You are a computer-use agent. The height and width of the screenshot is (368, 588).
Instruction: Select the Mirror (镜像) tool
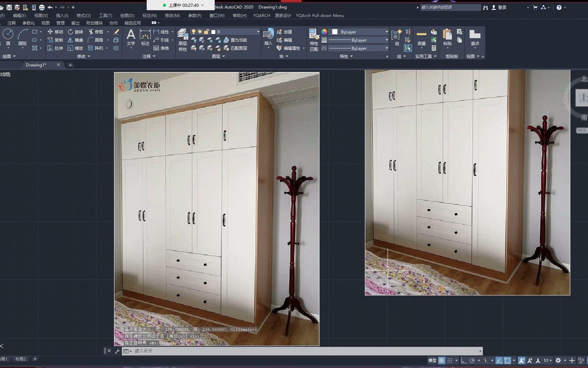[x=75, y=40]
